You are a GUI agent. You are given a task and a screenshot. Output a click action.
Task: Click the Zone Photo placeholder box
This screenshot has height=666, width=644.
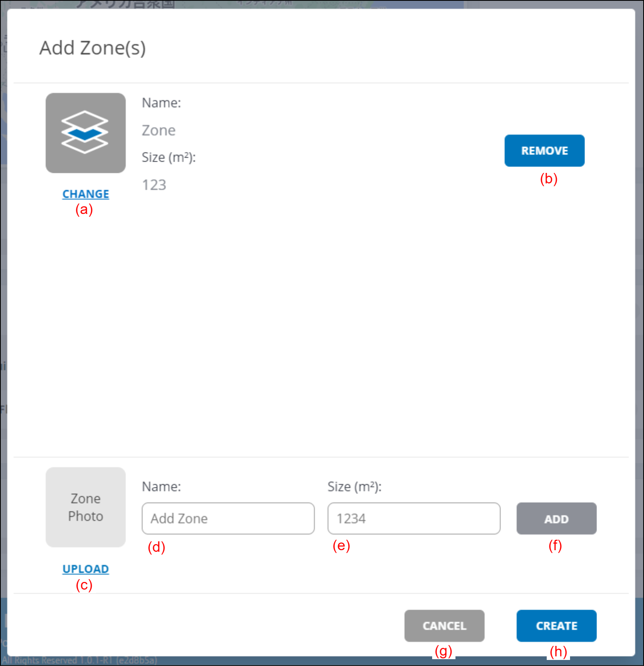point(85,507)
